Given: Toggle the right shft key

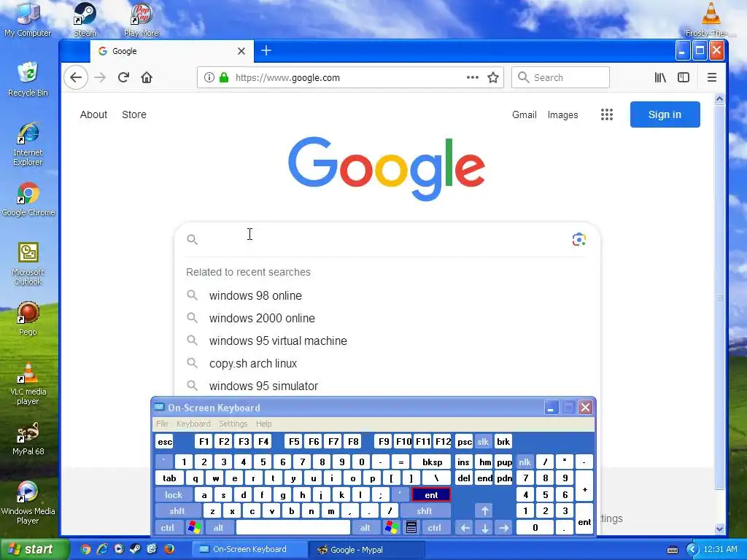Looking at the screenshot, I should [425, 511].
